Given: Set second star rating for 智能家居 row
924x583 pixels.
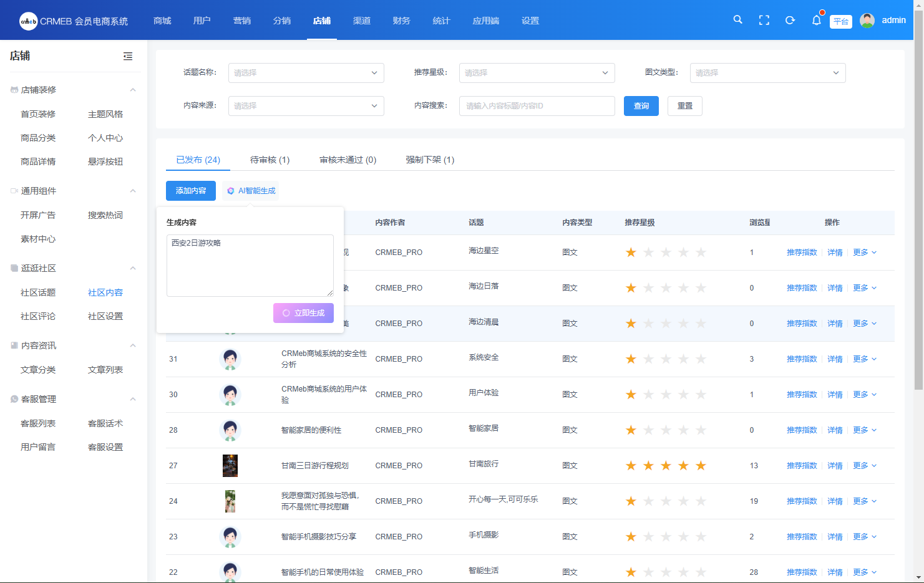Looking at the screenshot, I should tap(648, 430).
